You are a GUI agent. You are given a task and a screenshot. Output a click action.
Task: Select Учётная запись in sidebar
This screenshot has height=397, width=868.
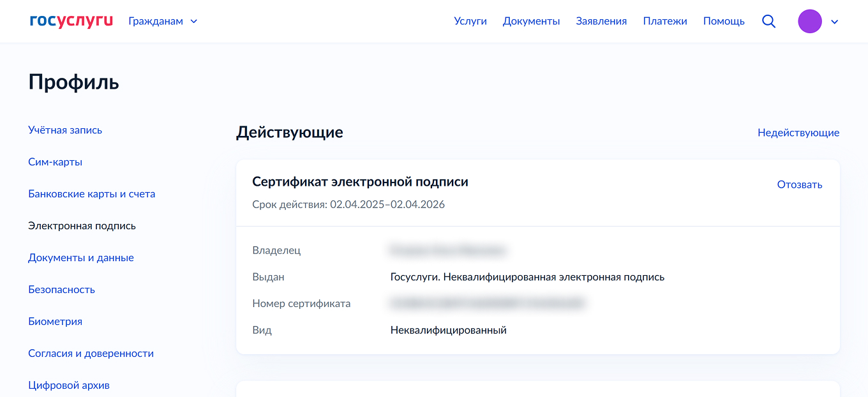[64, 130]
